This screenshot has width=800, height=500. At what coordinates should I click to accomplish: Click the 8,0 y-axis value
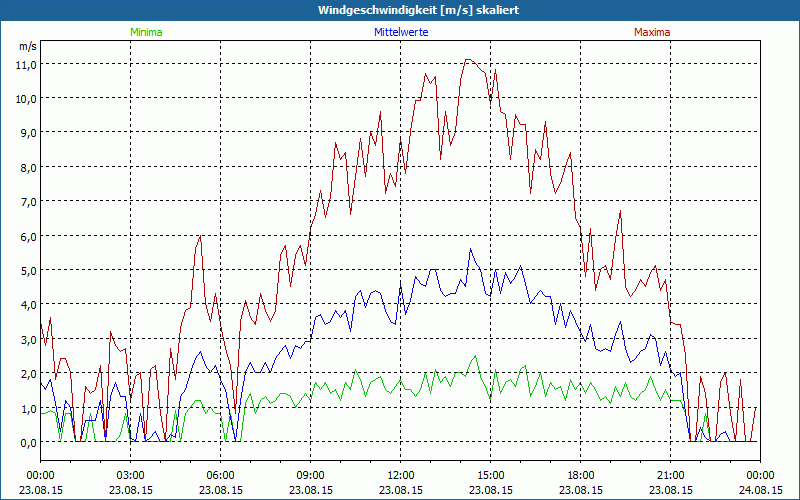point(29,167)
